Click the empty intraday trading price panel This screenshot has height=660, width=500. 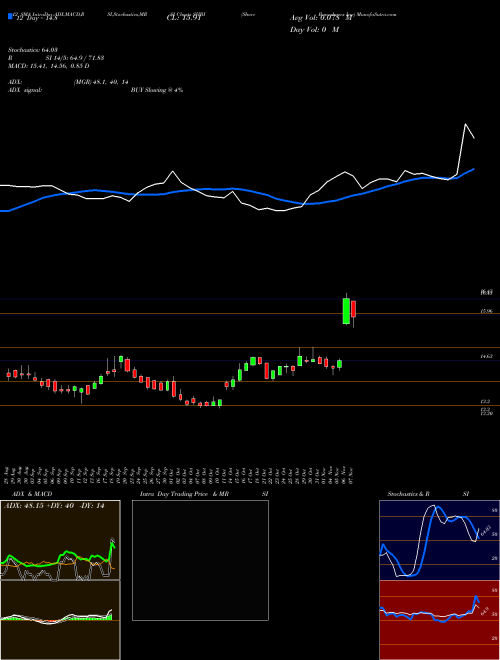tap(200, 560)
